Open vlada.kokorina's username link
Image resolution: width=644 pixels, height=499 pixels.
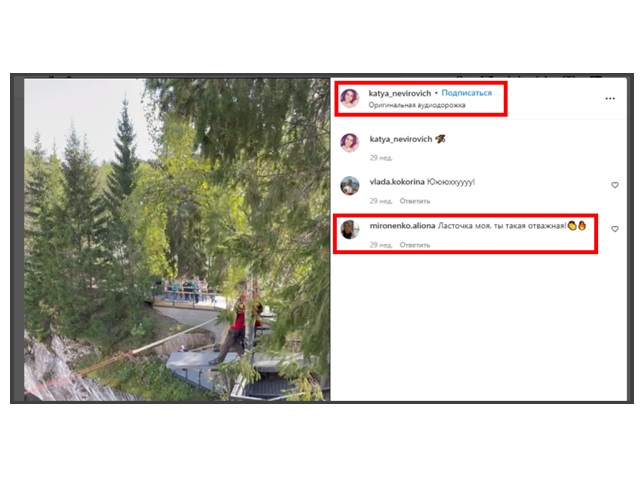point(397,182)
